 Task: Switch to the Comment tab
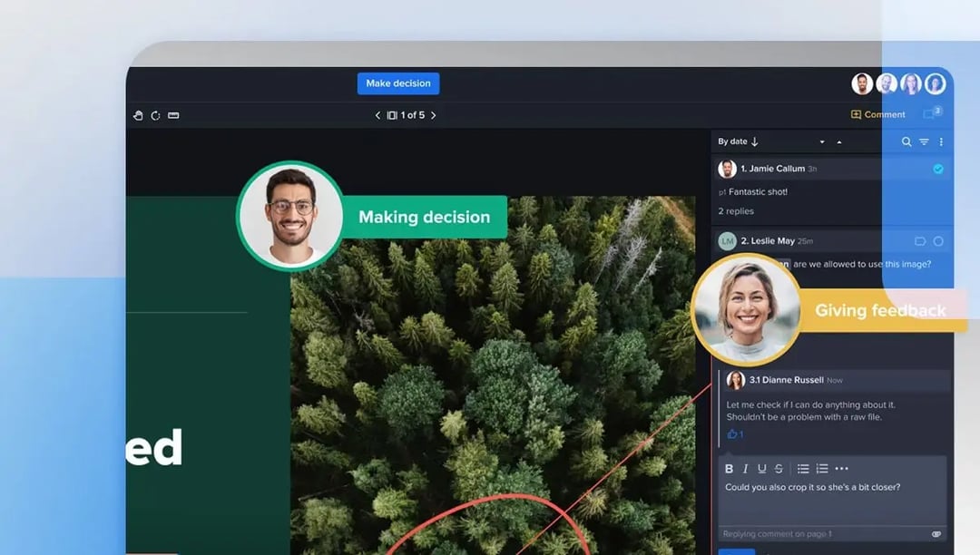(x=877, y=114)
